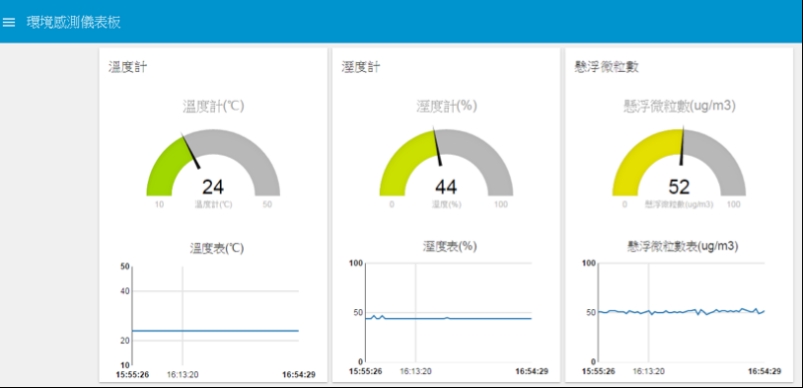803x388 pixels.
Task: Click the 懸浮微粒數(ug/m3) unit label under value 52
Action: click(679, 205)
